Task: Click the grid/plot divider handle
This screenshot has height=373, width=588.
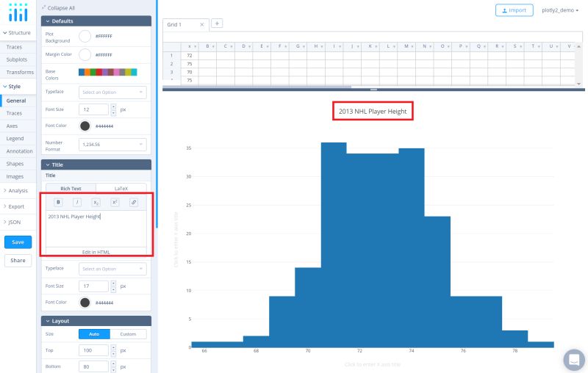Action: [x=373, y=90]
